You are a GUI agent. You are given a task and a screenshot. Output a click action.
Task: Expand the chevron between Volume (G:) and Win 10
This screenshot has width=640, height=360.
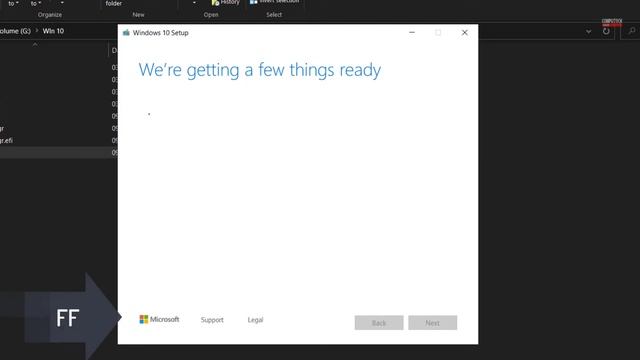pyautogui.click(x=36, y=31)
